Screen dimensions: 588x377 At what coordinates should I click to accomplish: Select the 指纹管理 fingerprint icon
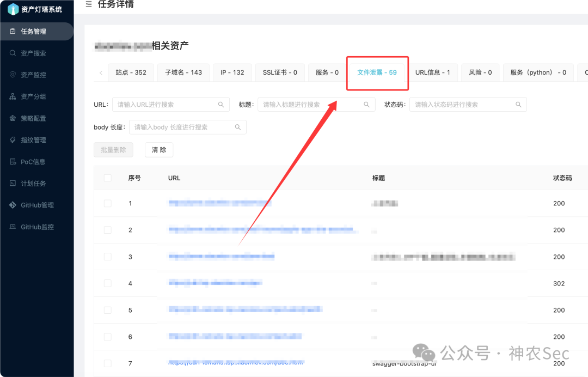click(x=14, y=139)
